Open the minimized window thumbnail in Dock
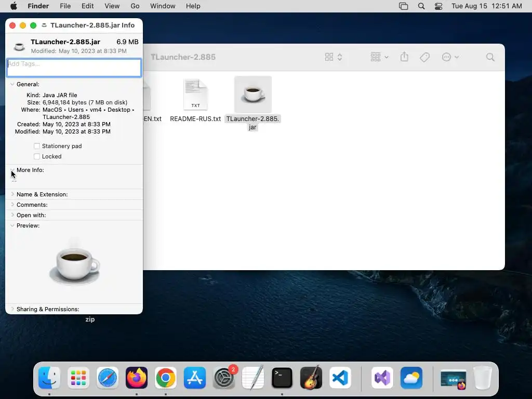The width and height of the screenshot is (532, 399). click(453, 379)
